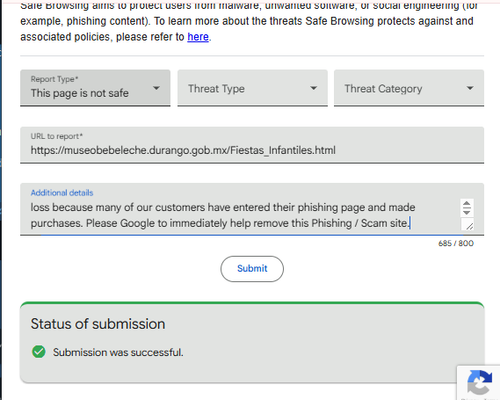Click the green success checkmark icon

39,352
